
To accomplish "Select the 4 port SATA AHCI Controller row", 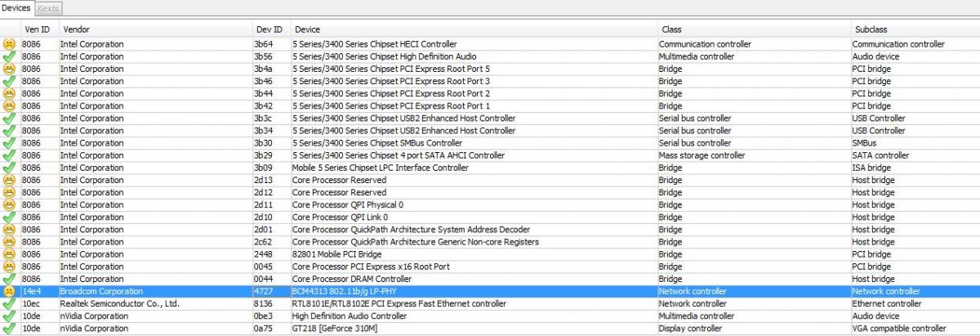I will (x=490, y=155).
